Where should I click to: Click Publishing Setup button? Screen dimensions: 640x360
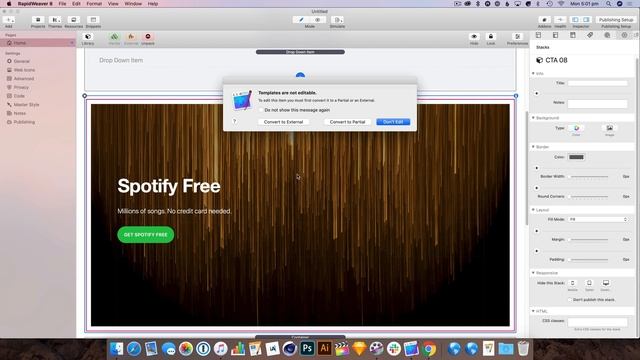click(x=616, y=20)
